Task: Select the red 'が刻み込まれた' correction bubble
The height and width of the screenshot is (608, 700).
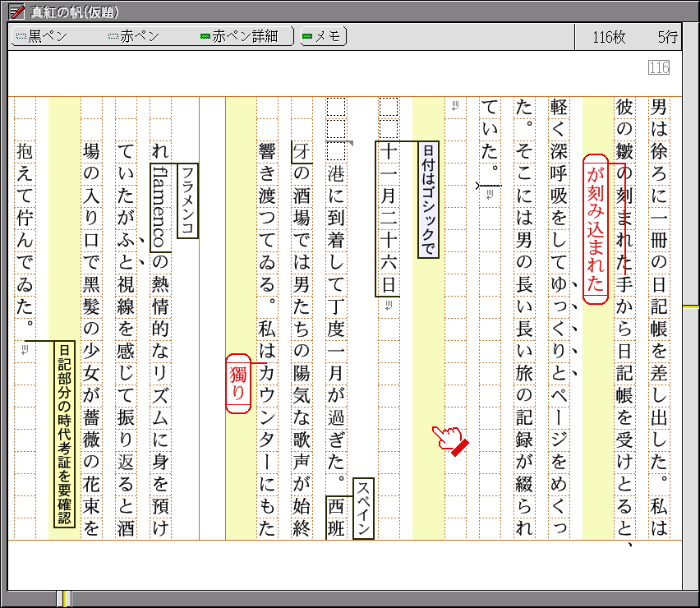Action: [595, 228]
